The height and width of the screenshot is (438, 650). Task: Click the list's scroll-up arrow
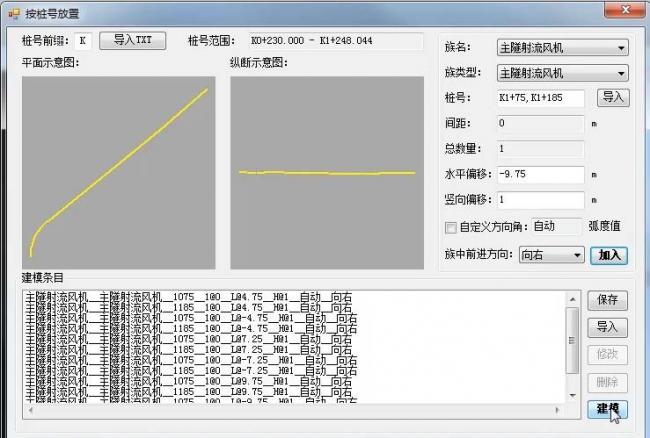[573, 298]
